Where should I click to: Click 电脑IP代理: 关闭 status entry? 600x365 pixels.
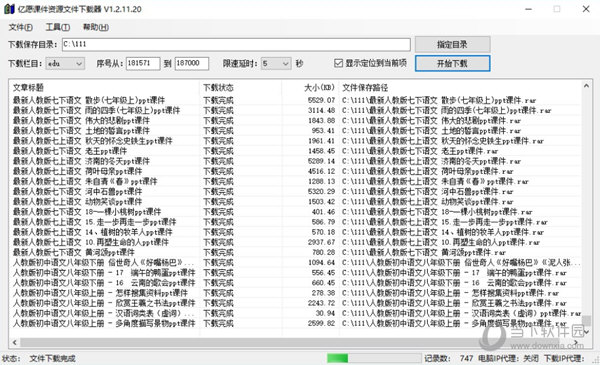(508, 358)
